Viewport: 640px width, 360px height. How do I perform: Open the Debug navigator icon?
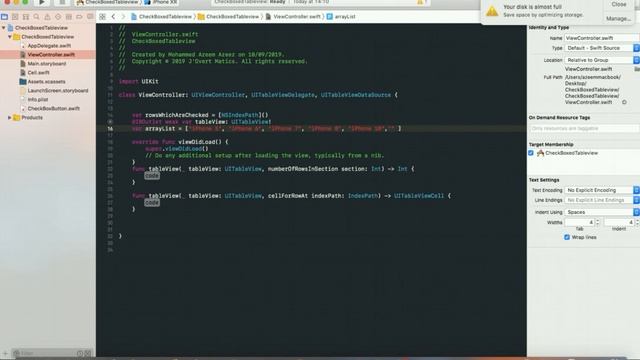pyautogui.click(x=69, y=17)
